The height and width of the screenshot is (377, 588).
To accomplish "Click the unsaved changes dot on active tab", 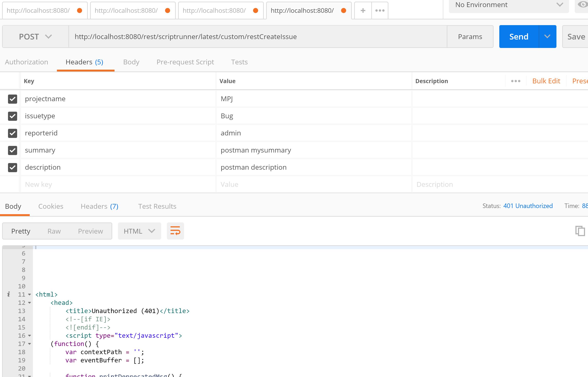I will (x=344, y=11).
